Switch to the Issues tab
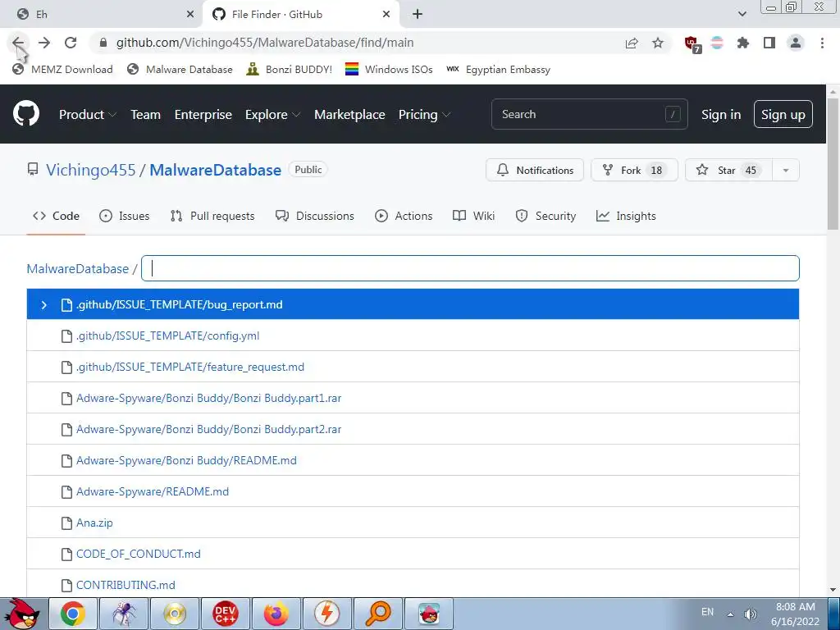Image resolution: width=840 pixels, height=630 pixels. (x=125, y=216)
